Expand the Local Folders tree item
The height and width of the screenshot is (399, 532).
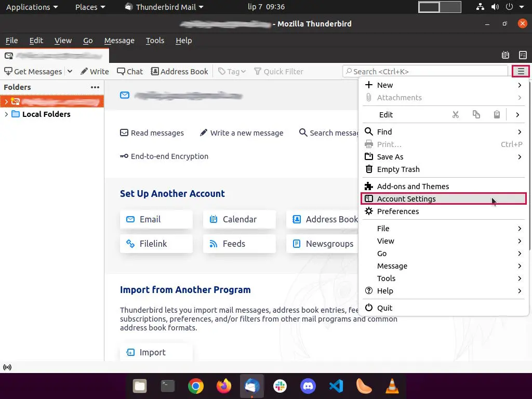(x=6, y=114)
